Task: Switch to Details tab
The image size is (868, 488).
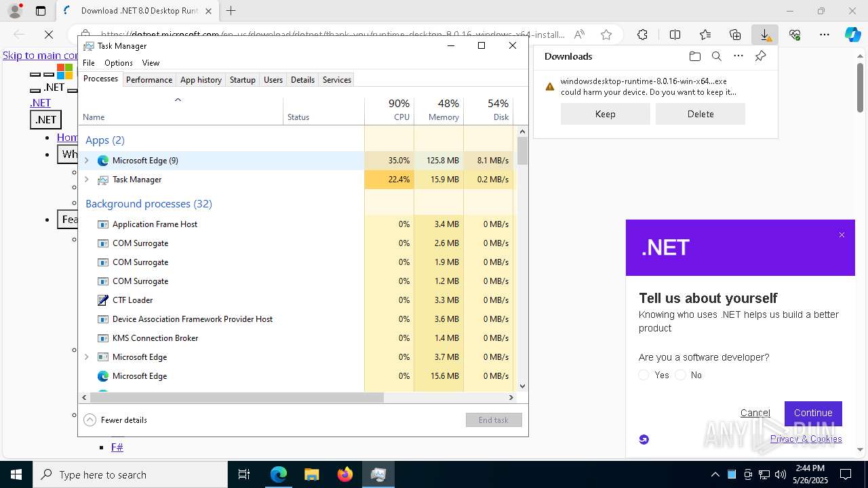Action: [302, 80]
